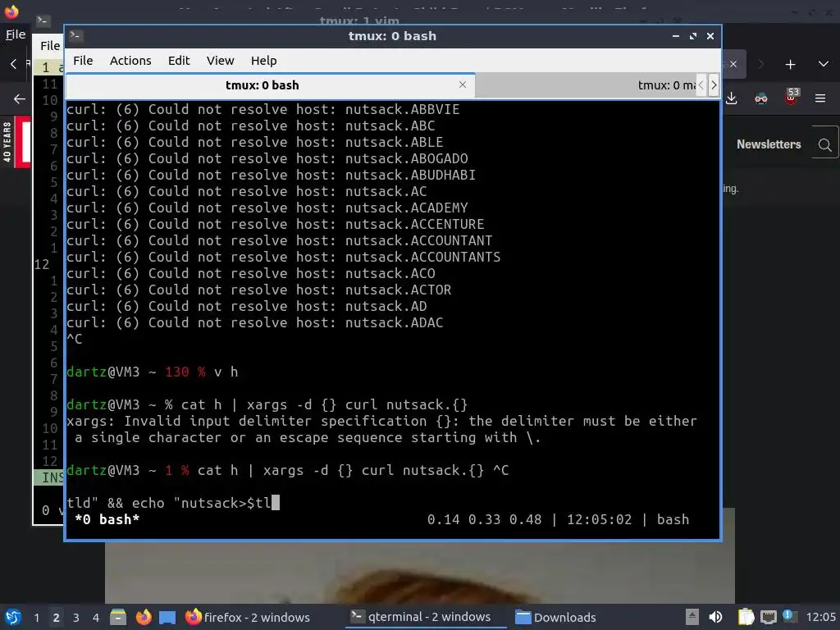Open the Edit menu in qterminal
840x630 pixels.
coord(179,61)
